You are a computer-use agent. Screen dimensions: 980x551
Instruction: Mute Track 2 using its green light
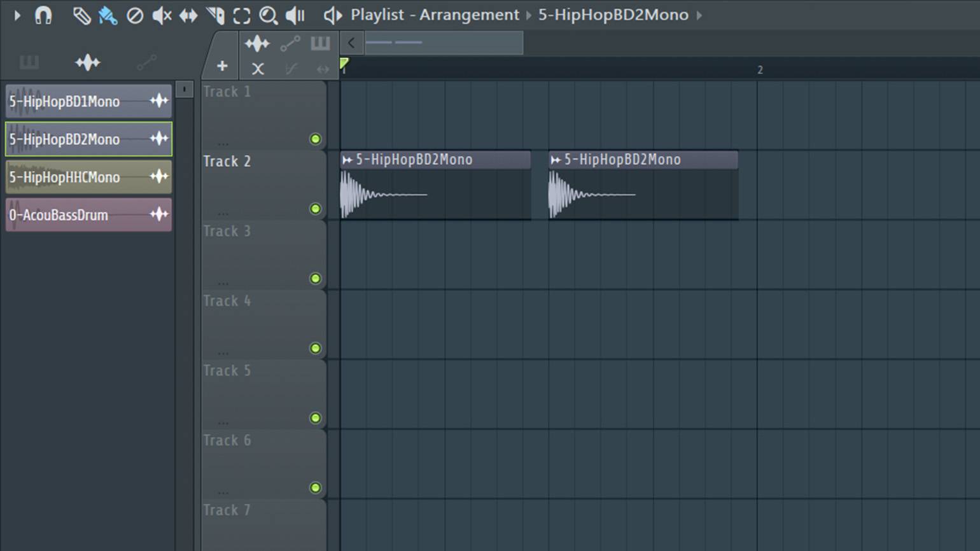tap(315, 209)
